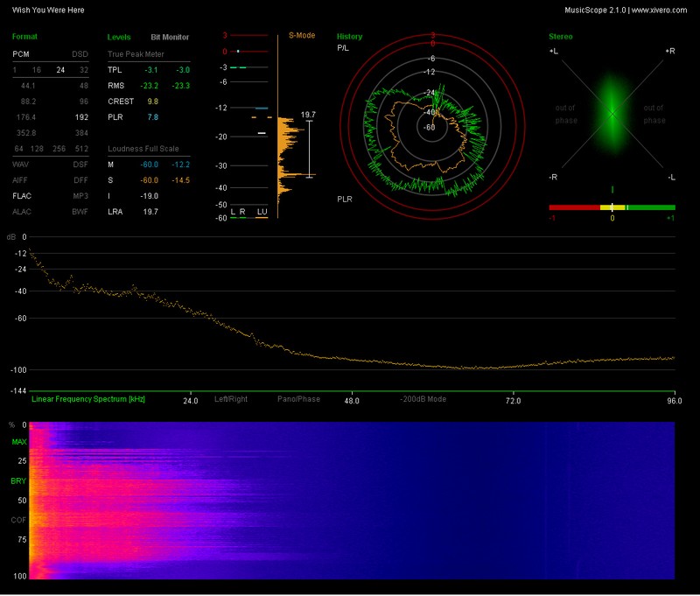The width and height of the screenshot is (700, 596).
Task: Switch to the Pano/Phase view
Action: tap(298, 399)
